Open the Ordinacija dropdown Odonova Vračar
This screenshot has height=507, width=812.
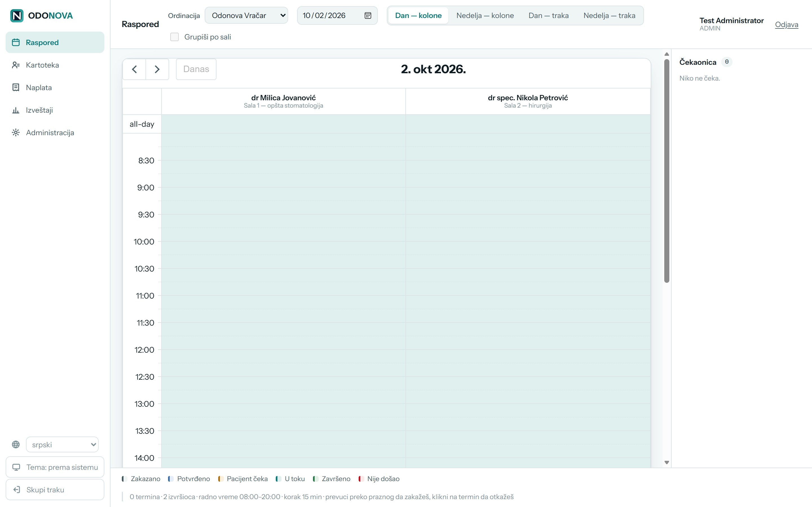pos(246,15)
